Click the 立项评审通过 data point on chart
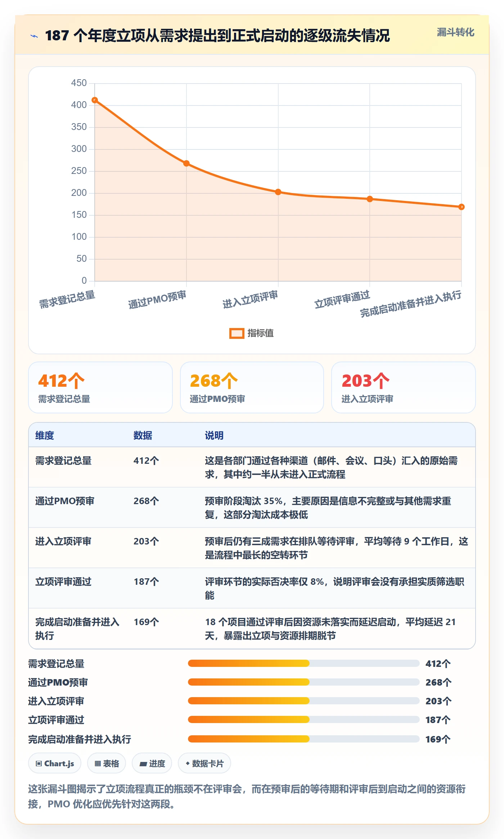The width and height of the screenshot is (504, 839). (370, 199)
